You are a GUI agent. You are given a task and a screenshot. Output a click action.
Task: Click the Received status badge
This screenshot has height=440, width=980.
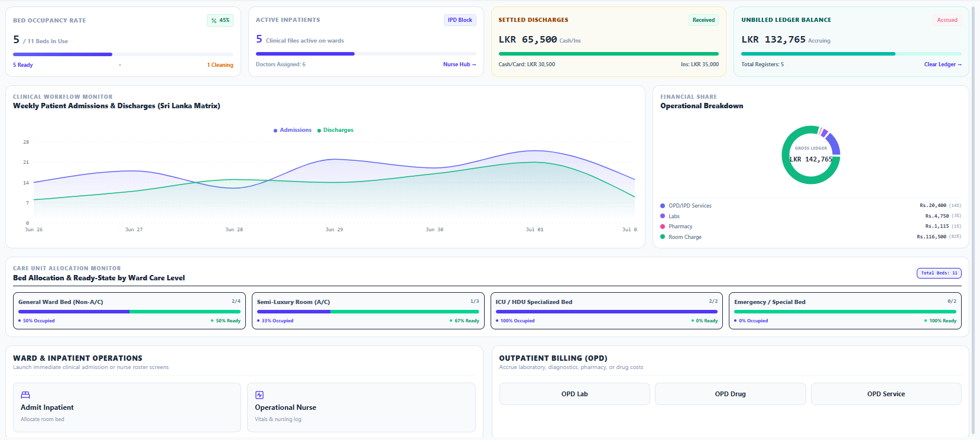click(x=703, y=20)
